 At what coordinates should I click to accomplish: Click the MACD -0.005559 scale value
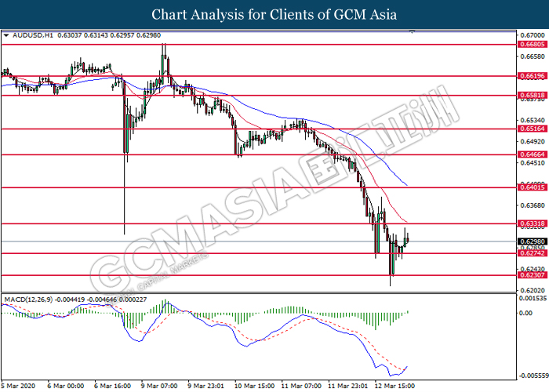tap(533, 376)
